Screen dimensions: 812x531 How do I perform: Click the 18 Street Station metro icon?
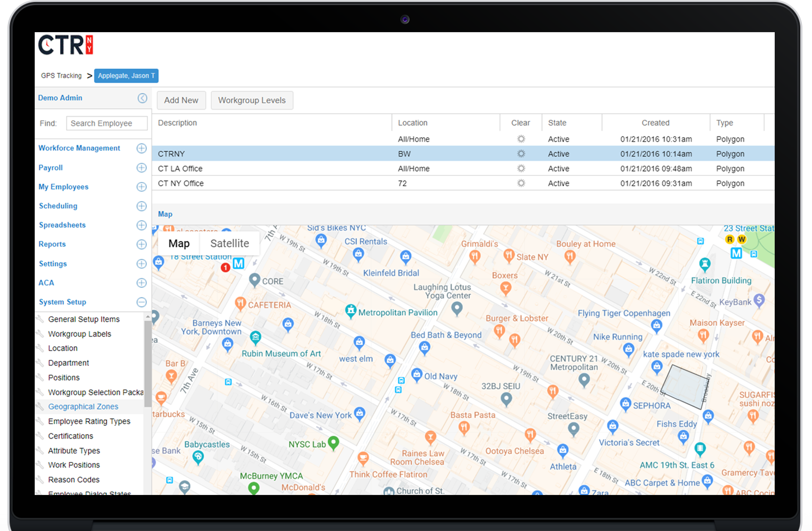coord(239,263)
